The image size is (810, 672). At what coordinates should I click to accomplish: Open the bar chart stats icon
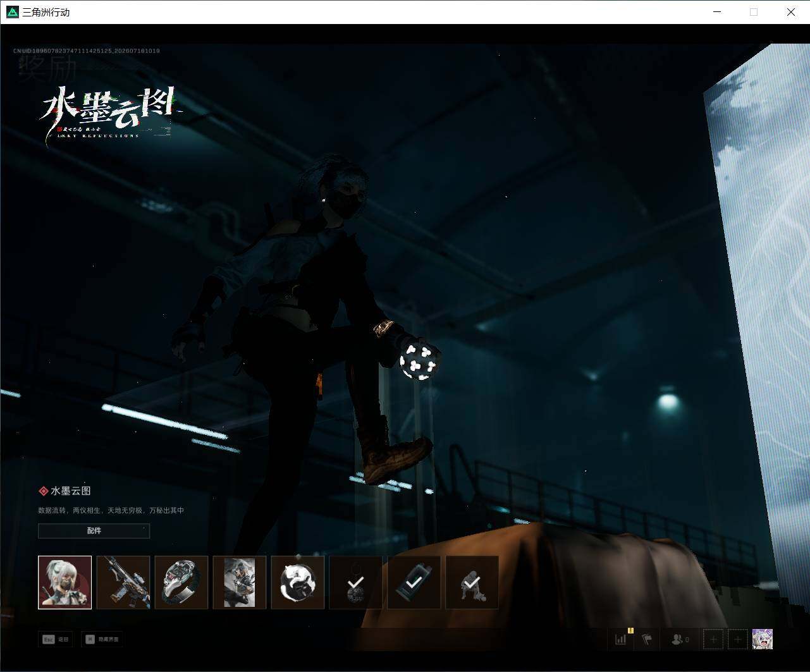pyautogui.click(x=621, y=640)
